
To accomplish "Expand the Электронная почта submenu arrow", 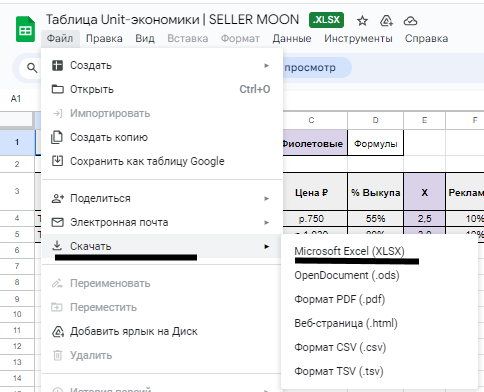I will (x=266, y=222).
